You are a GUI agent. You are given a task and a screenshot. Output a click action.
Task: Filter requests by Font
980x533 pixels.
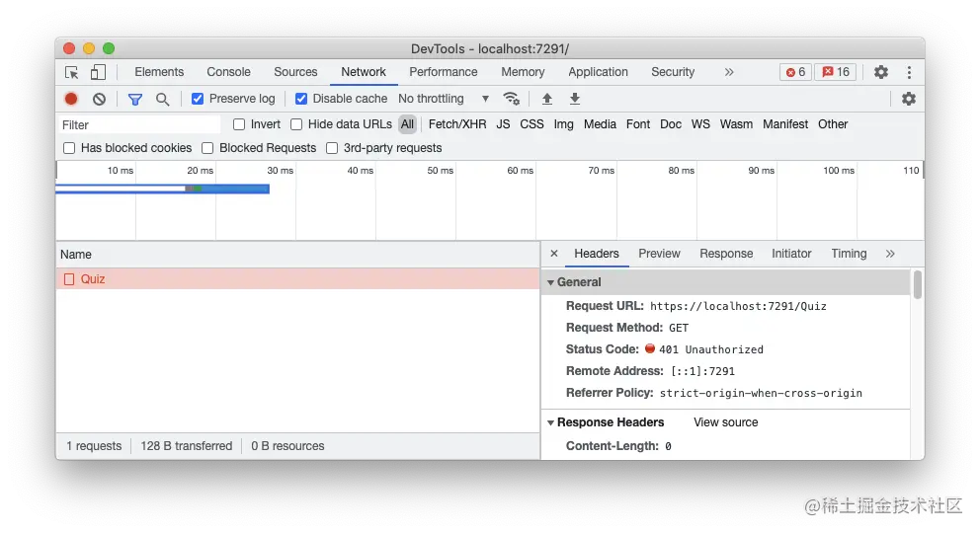638,124
